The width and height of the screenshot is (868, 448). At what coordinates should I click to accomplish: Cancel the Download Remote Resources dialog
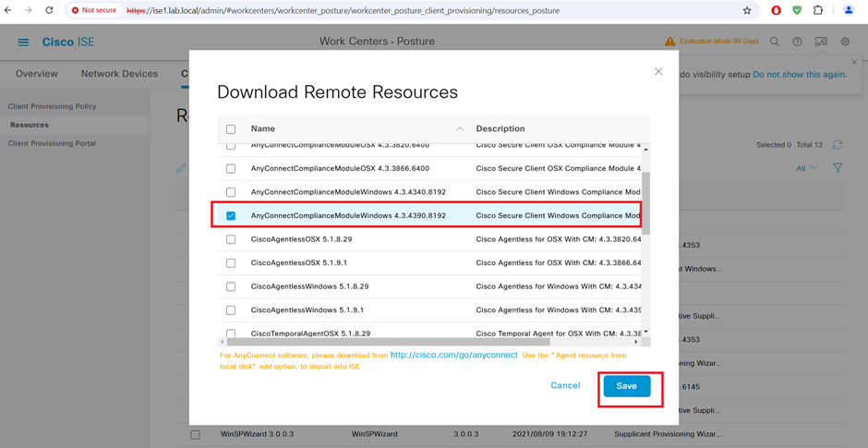pos(565,386)
